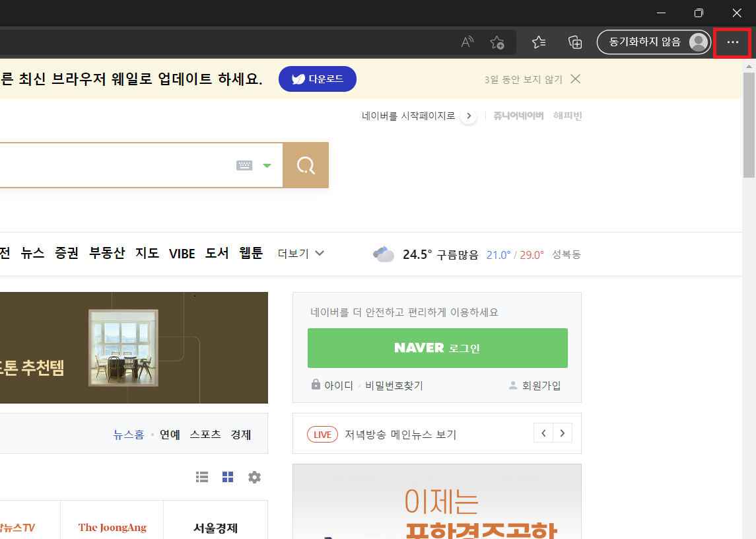Click the 성북동 weather location
Viewport: 756px width, 539px height.
(566, 254)
